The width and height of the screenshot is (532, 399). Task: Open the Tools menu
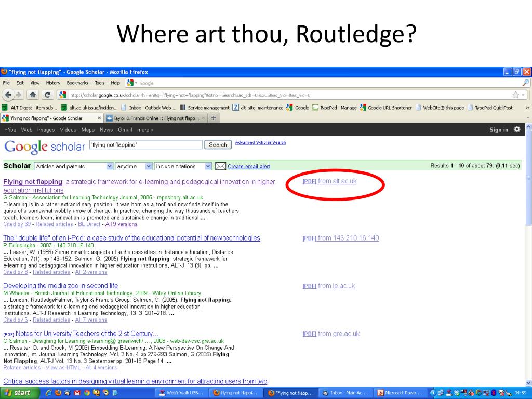click(x=99, y=83)
